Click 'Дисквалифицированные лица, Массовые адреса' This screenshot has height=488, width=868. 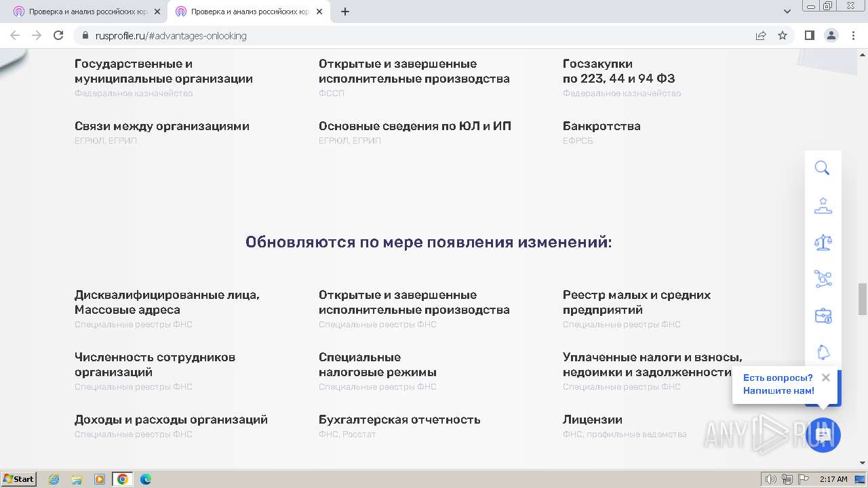click(x=167, y=302)
